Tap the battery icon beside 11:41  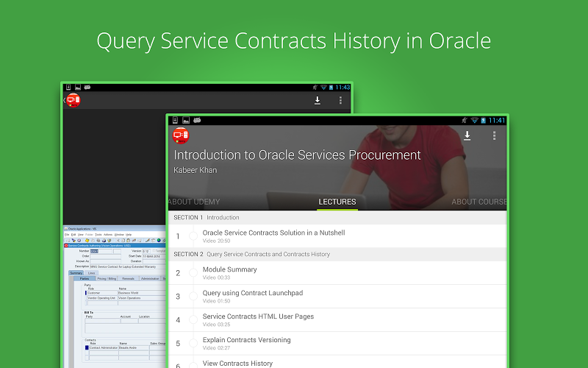point(484,120)
